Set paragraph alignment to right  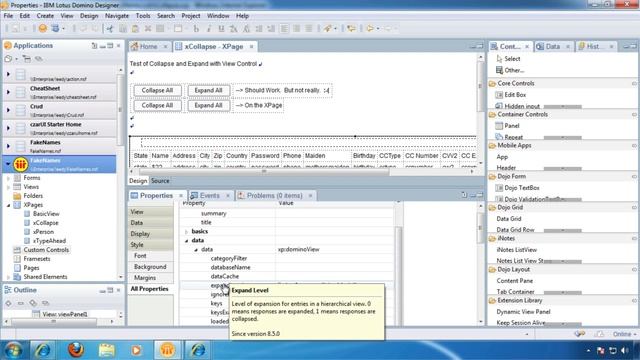[309, 29]
